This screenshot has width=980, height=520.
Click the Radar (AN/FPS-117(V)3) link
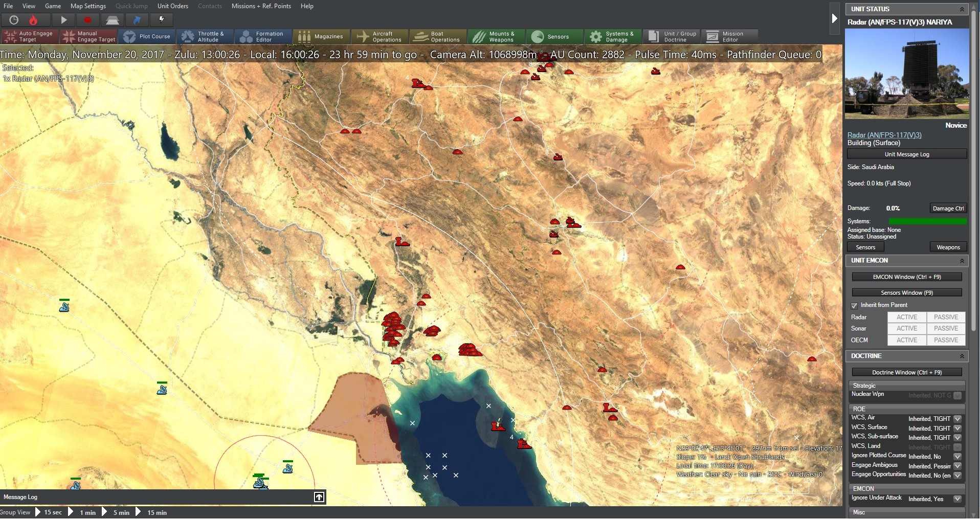click(x=884, y=135)
